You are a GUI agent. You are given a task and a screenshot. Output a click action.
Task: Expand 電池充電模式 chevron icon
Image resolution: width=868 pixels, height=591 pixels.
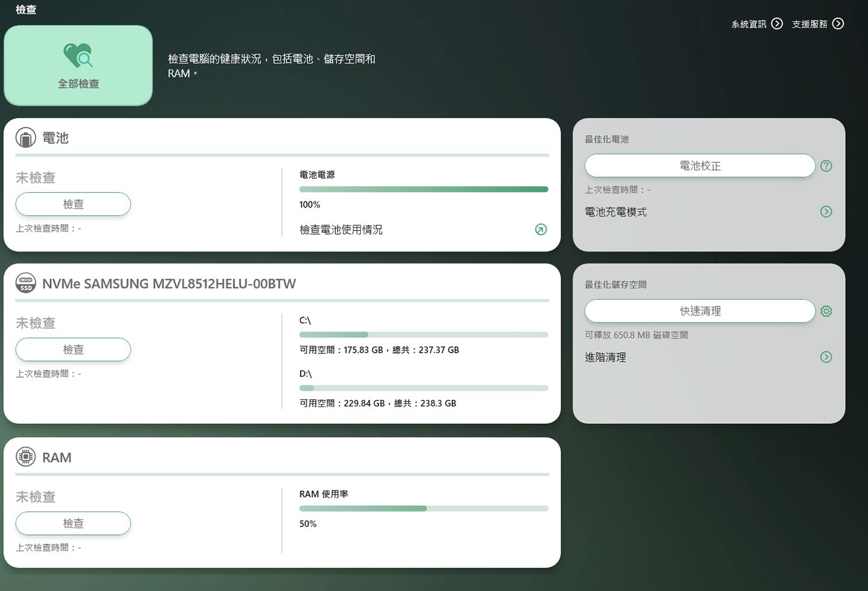coord(826,212)
